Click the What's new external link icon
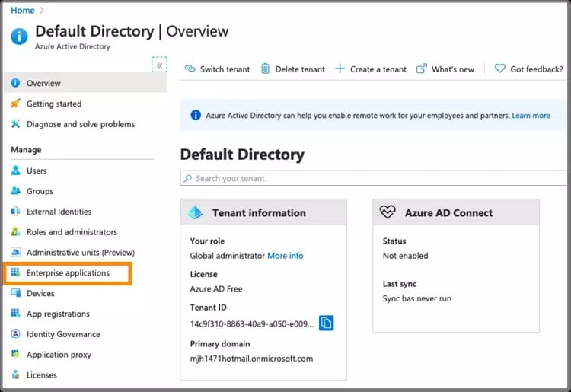The image size is (571, 392). [x=421, y=69]
